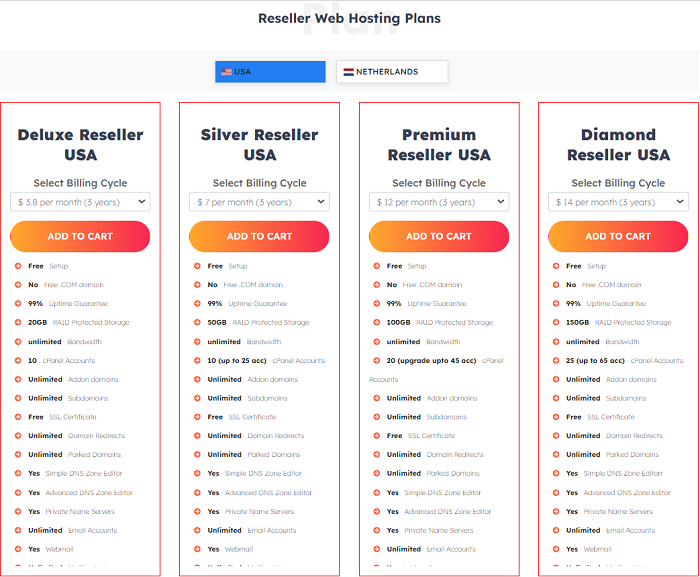Open Deluxe Reseller billing cycle dropdown
Image resolution: width=700 pixels, height=577 pixels.
(80, 202)
